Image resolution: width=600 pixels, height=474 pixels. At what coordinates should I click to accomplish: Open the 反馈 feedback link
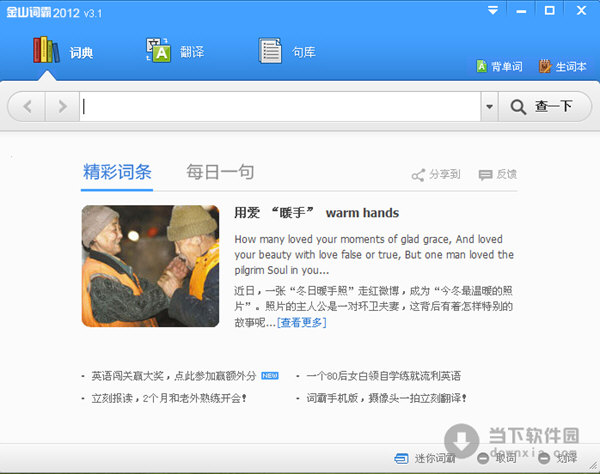click(497, 175)
